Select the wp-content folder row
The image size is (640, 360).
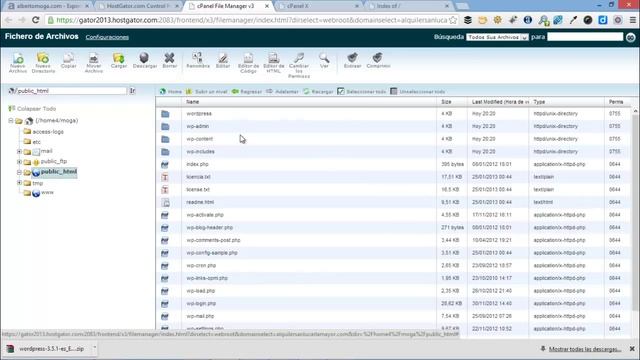392,139
